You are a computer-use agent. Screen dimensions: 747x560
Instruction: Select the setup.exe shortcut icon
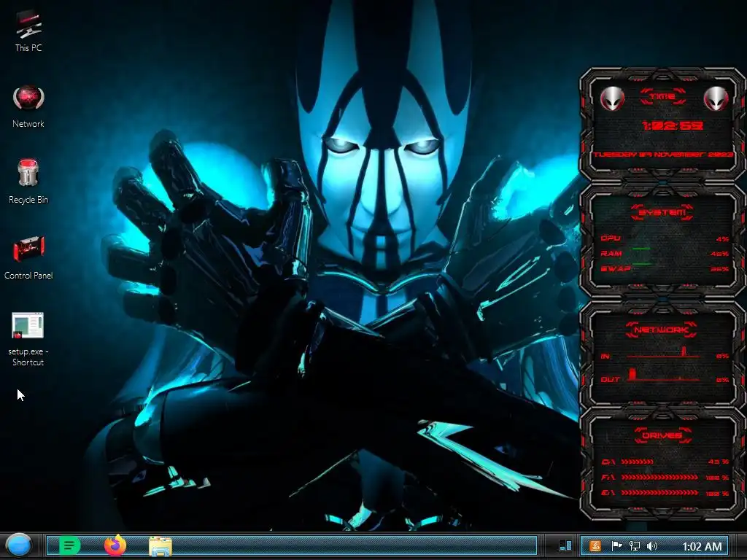coord(28,326)
